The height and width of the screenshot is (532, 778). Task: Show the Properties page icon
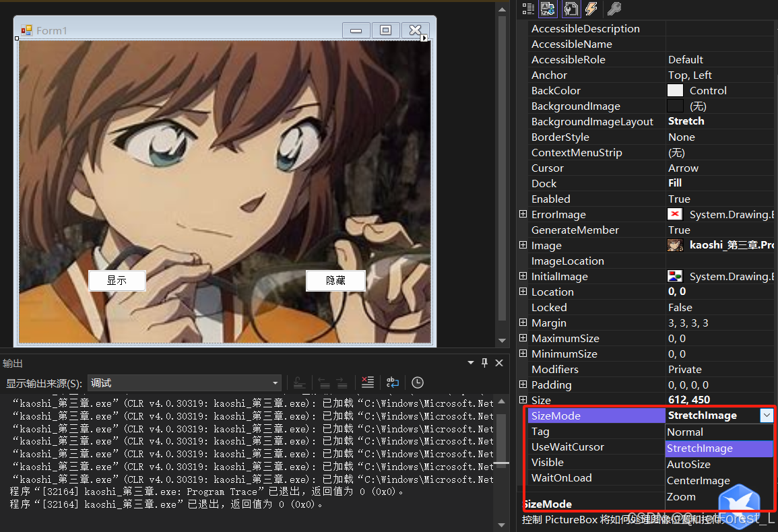tap(571, 9)
